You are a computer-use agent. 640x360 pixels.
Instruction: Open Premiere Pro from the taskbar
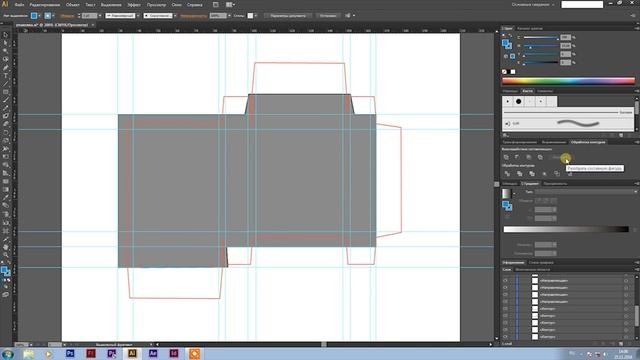(111, 353)
